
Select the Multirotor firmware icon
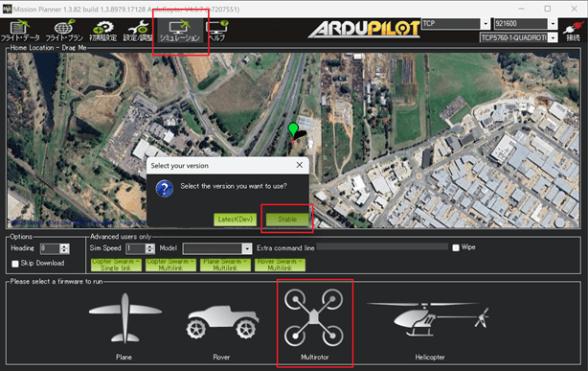pos(314,324)
